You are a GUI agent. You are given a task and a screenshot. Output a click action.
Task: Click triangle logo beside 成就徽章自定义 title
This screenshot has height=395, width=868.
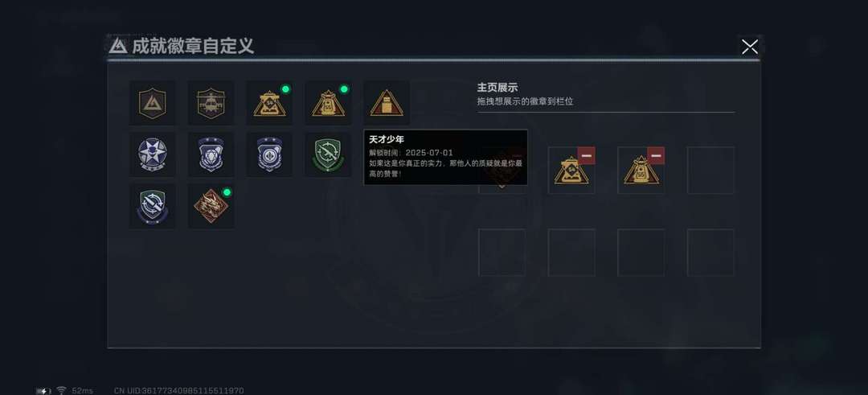118,46
